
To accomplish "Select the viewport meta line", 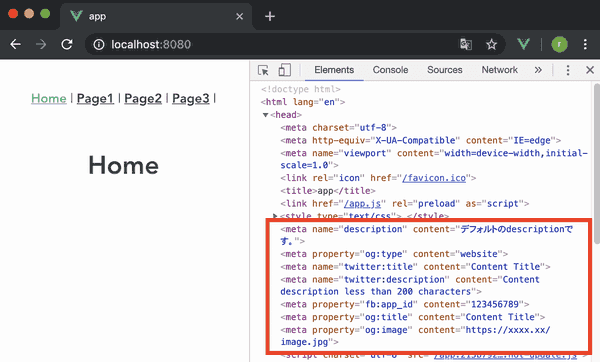I will pos(434,159).
